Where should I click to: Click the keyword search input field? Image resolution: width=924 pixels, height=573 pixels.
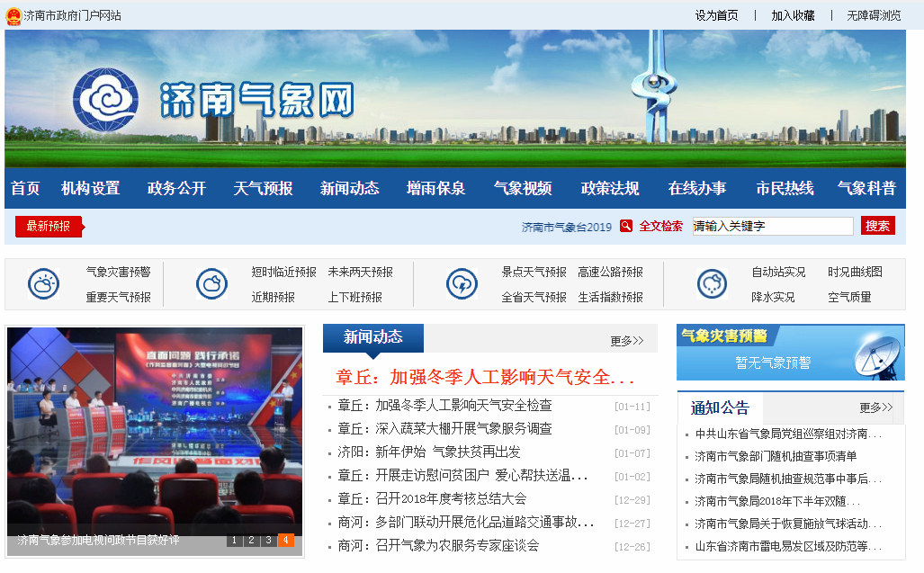pos(771,227)
